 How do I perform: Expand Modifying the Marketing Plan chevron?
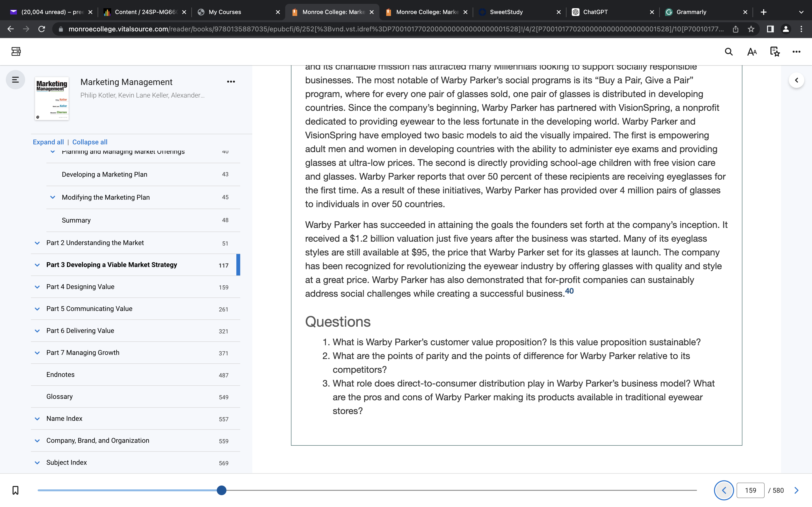click(53, 197)
